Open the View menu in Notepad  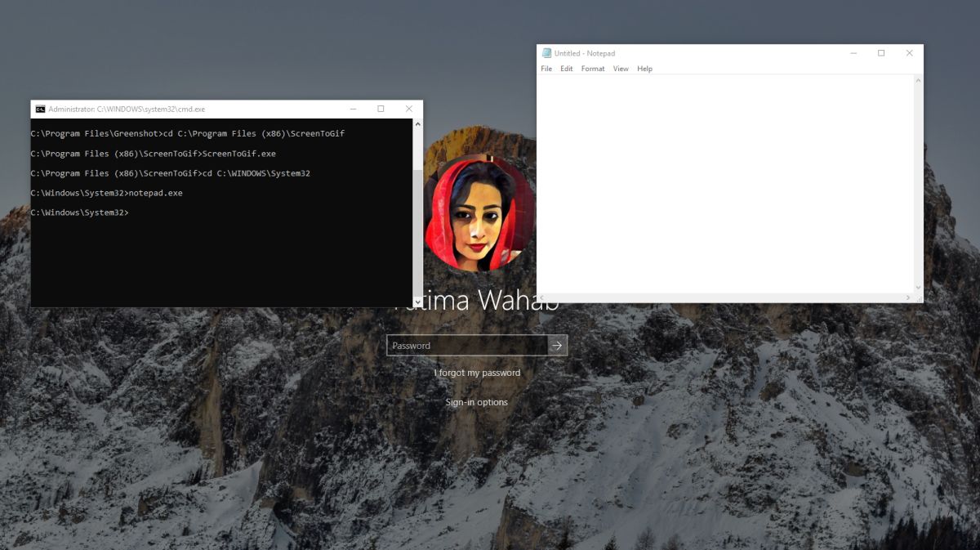point(620,69)
